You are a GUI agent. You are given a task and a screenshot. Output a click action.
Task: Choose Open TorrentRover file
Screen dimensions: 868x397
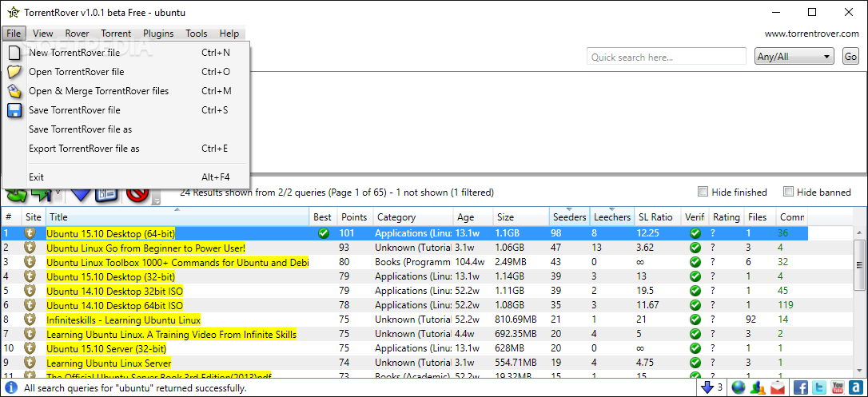(126, 72)
